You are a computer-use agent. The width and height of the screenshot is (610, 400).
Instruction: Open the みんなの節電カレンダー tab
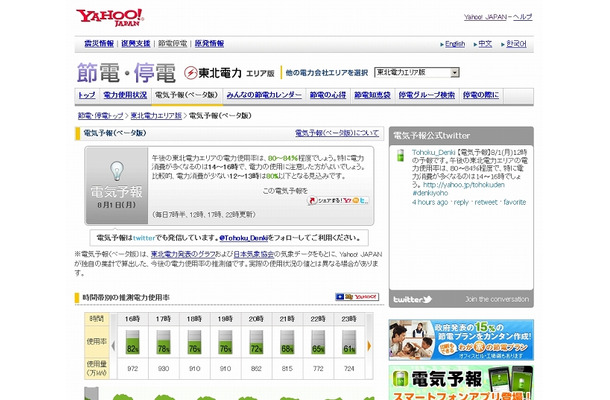point(264,95)
